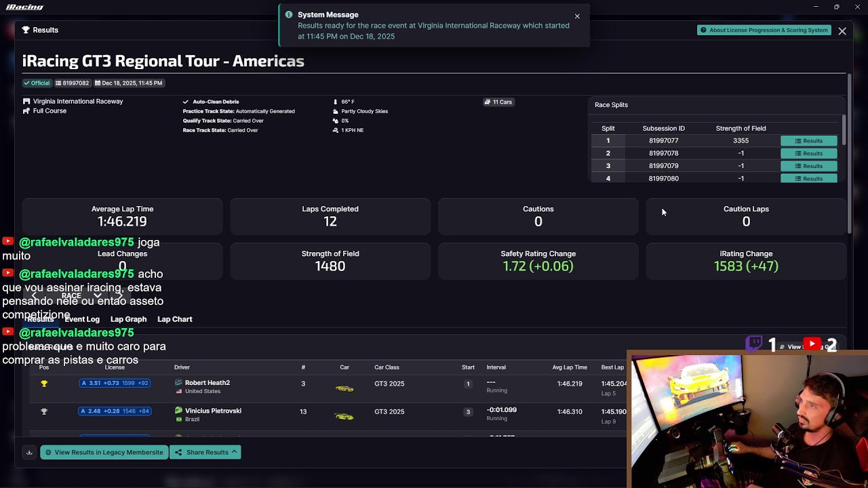The height and width of the screenshot is (488, 868).
Task: Click the yellow car icon for car 3
Action: pos(344,388)
